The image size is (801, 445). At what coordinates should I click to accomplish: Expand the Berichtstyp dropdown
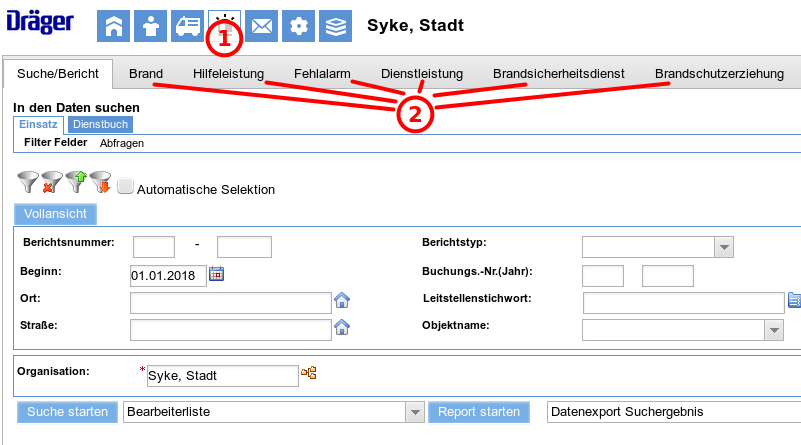click(724, 247)
